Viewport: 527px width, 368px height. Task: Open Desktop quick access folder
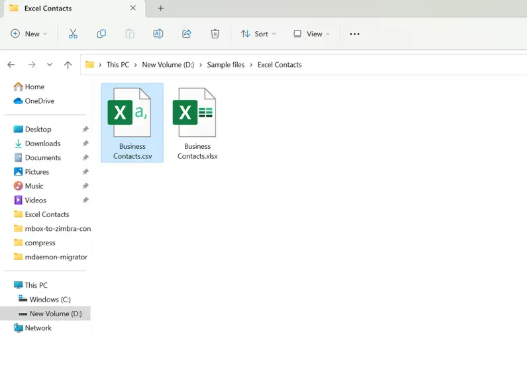[x=33, y=129]
